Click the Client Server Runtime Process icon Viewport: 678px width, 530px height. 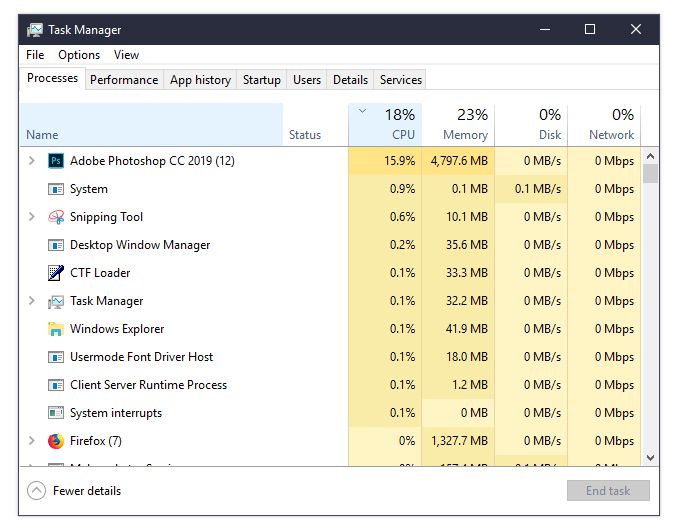point(56,385)
